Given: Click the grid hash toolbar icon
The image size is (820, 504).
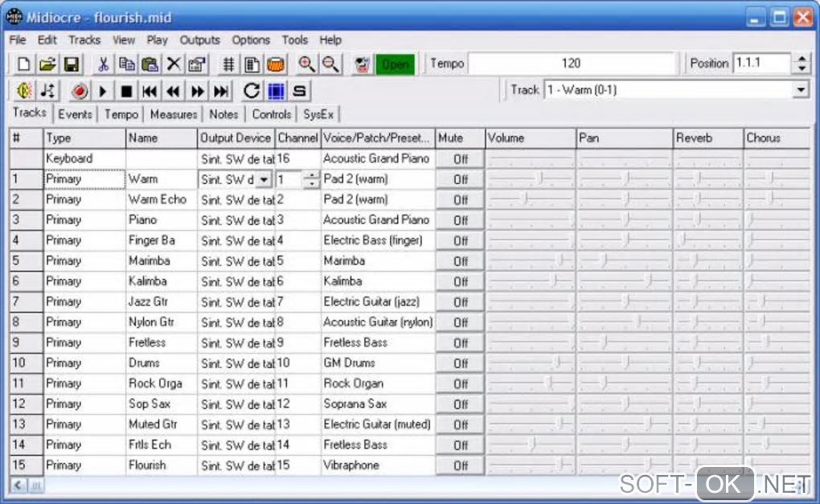Looking at the screenshot, I should click(228, 64).
